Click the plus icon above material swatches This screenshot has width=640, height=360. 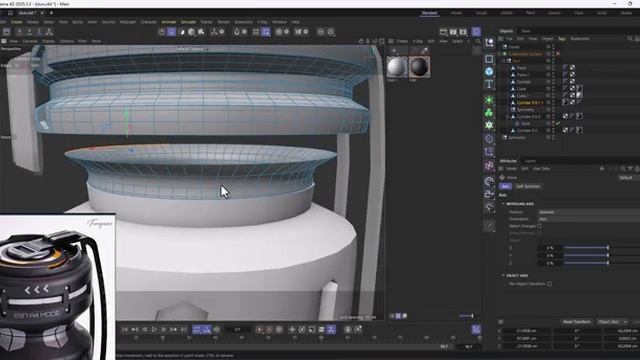[394, 51]
